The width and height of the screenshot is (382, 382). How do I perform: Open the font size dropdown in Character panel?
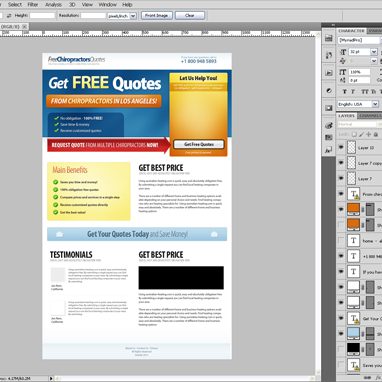pyautogui.click(x=374, y=52)
